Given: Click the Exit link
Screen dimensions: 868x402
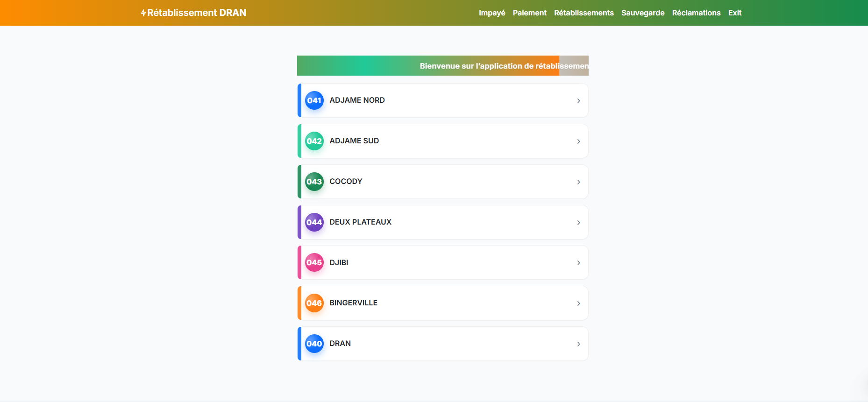Looking at the screenshot, I should point(734,13).
